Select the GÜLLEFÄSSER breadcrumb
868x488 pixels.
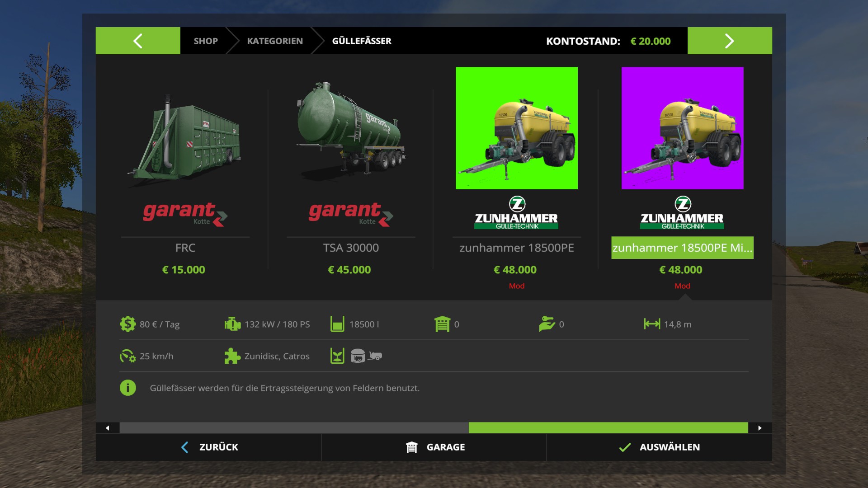(x=362, y=41)
